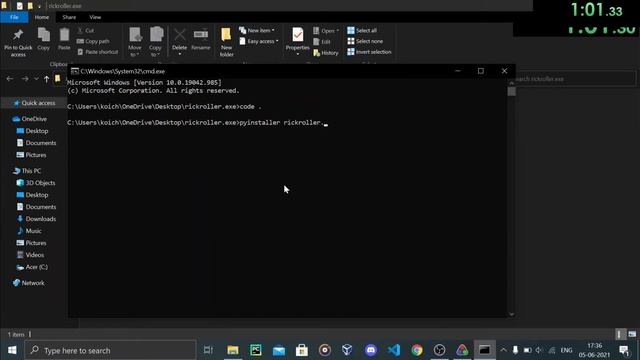Image resolution: width=640 pixels, height=360 pixels.
Task: Open the File ribbon tab
Action: [x=14, y=17]
